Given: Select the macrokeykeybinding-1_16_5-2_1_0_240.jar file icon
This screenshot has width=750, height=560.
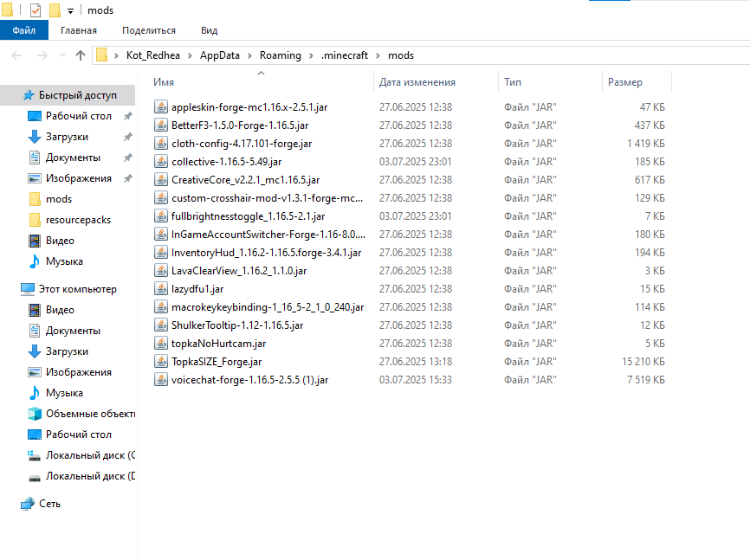Looking at the screenshot, I should coord(161,306).
